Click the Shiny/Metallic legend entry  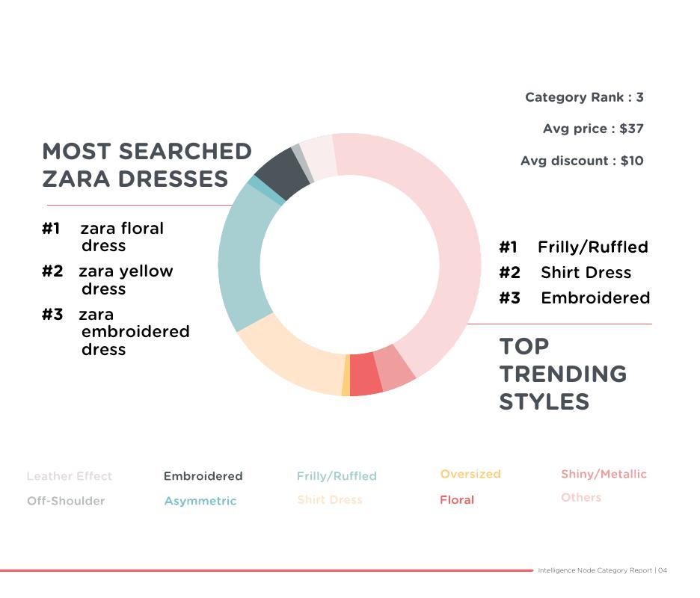(604, 474)
